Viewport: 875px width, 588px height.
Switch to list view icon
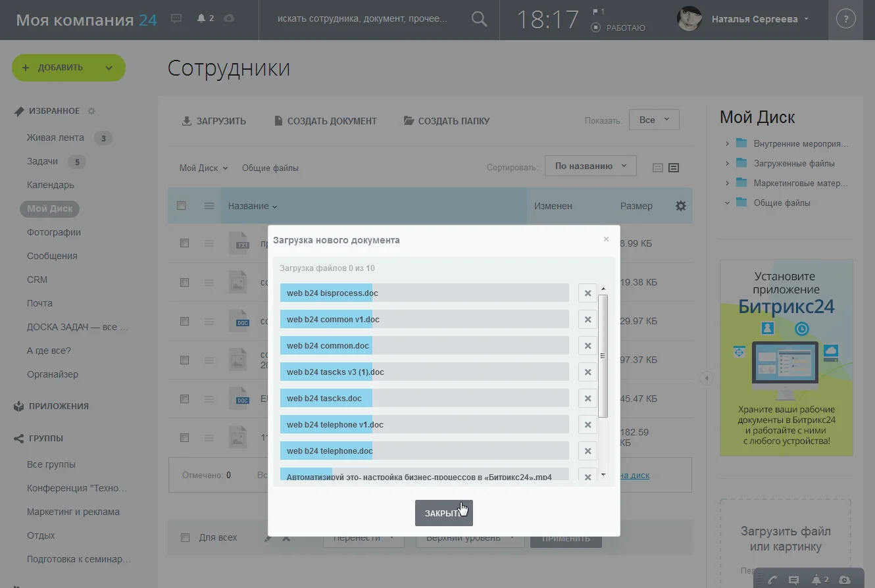674,168
